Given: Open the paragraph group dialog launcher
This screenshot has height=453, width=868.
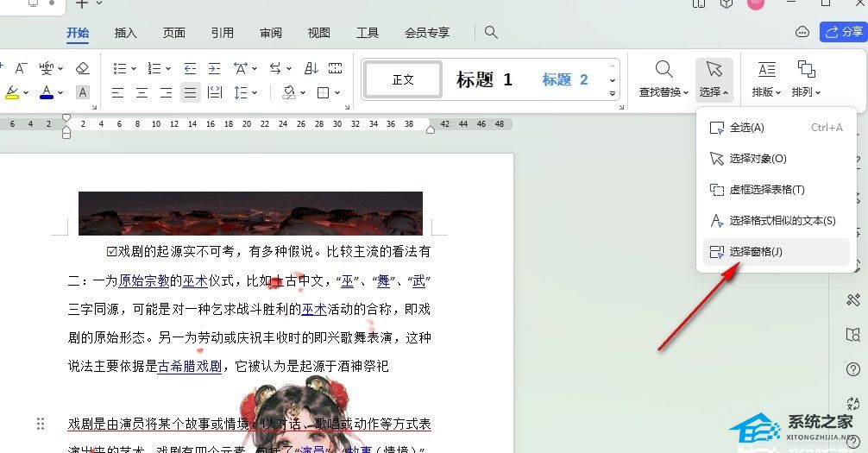Looking at the screenshot, I should 347,107.
